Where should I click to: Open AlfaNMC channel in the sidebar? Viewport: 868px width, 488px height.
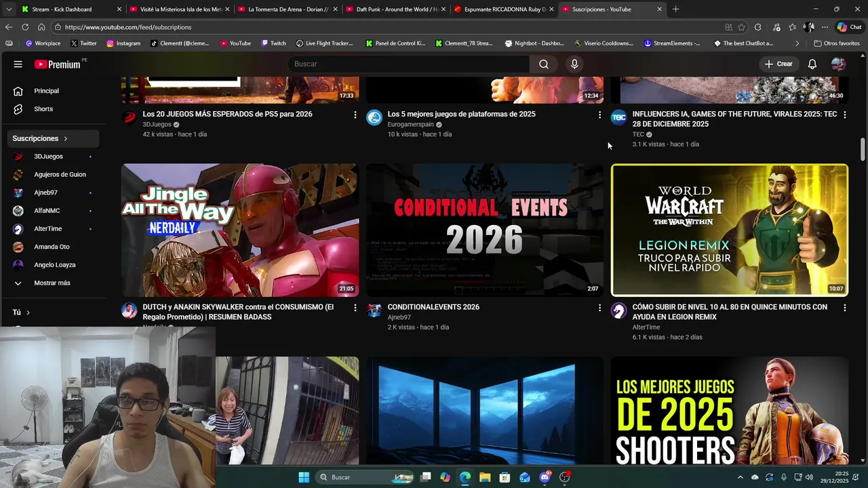click(x=53, y=211)
